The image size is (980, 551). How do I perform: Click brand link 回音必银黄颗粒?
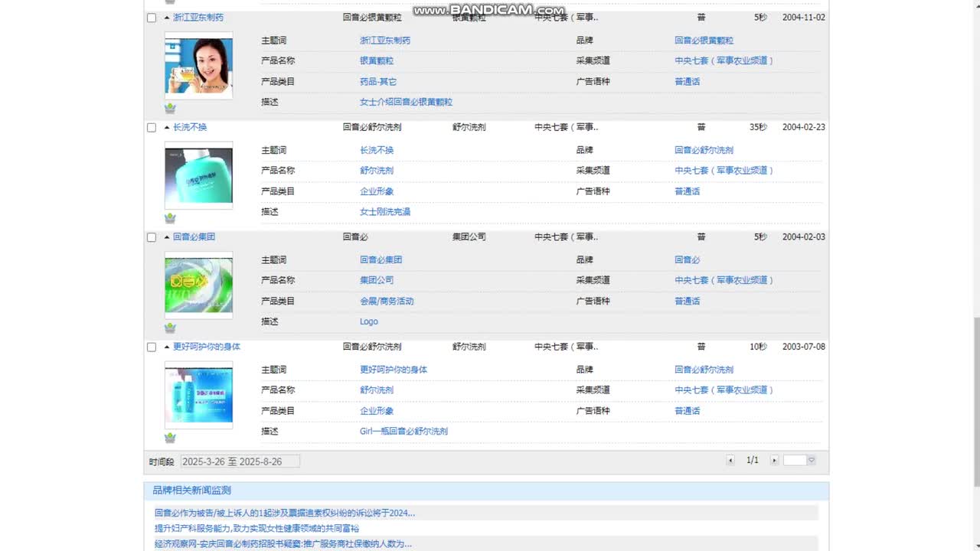coord(704,41)
